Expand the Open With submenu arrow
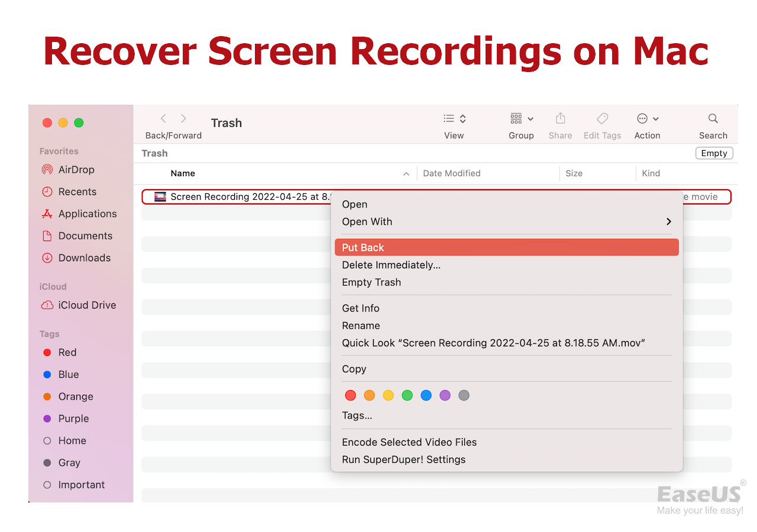Image resolution: width=757 pixels, height=532 pixels. 669,222
